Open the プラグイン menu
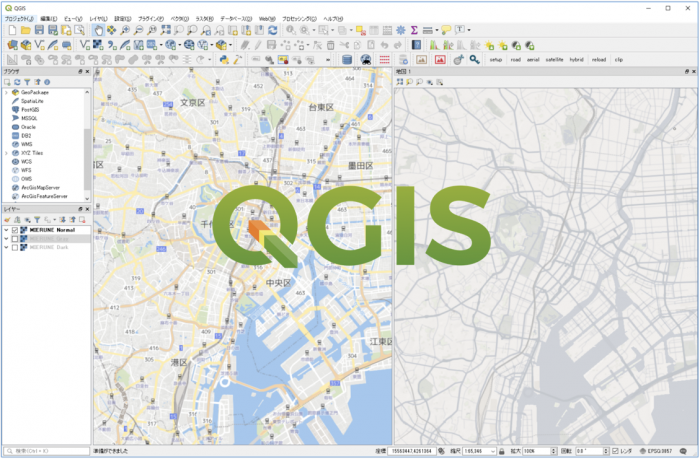700x459 pixels. click(151, 19)
